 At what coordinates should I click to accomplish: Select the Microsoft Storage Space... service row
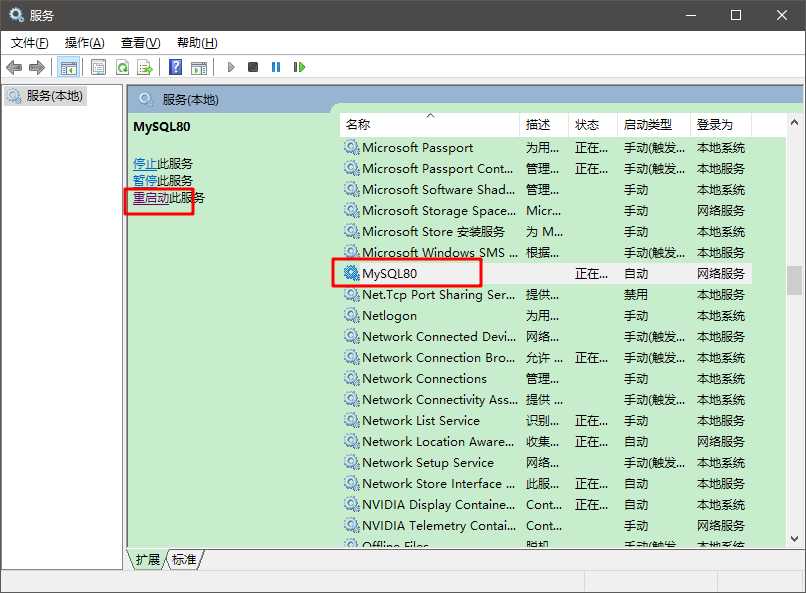(547, 211)
